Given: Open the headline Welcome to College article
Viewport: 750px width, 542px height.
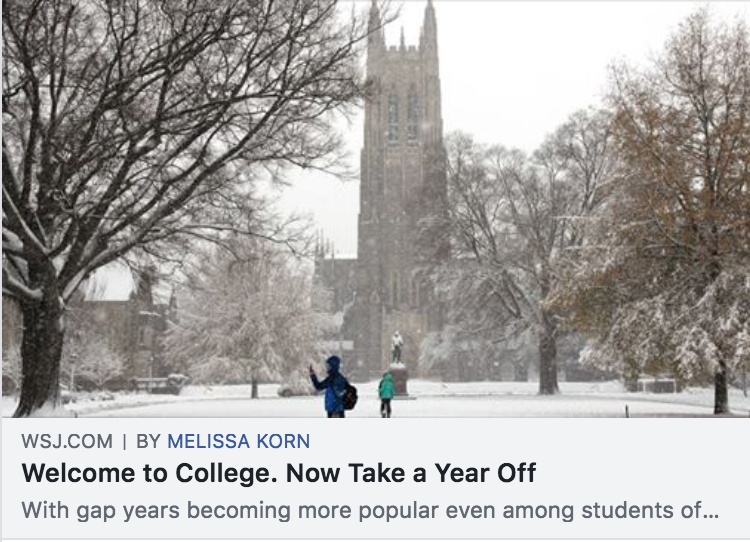Looking at the screenshot, I should click(x=279, y=473).
